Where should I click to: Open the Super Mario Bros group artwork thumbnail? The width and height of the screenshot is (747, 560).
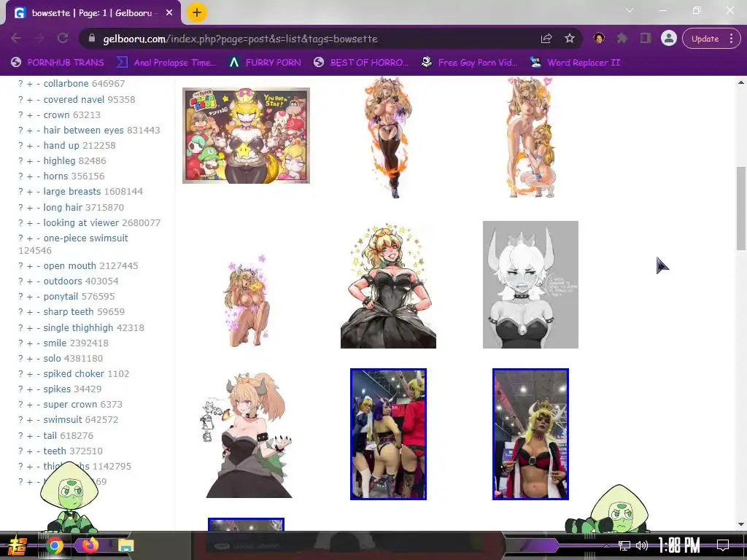click(x=246, y=135)
